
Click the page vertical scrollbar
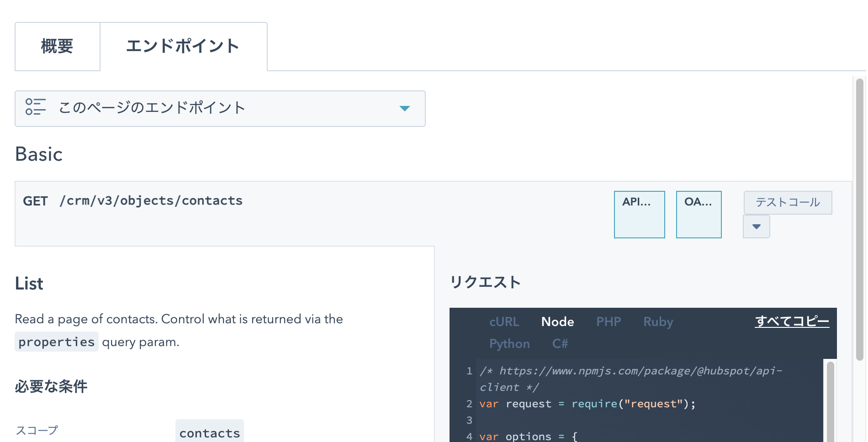click(x=859, y=219)
